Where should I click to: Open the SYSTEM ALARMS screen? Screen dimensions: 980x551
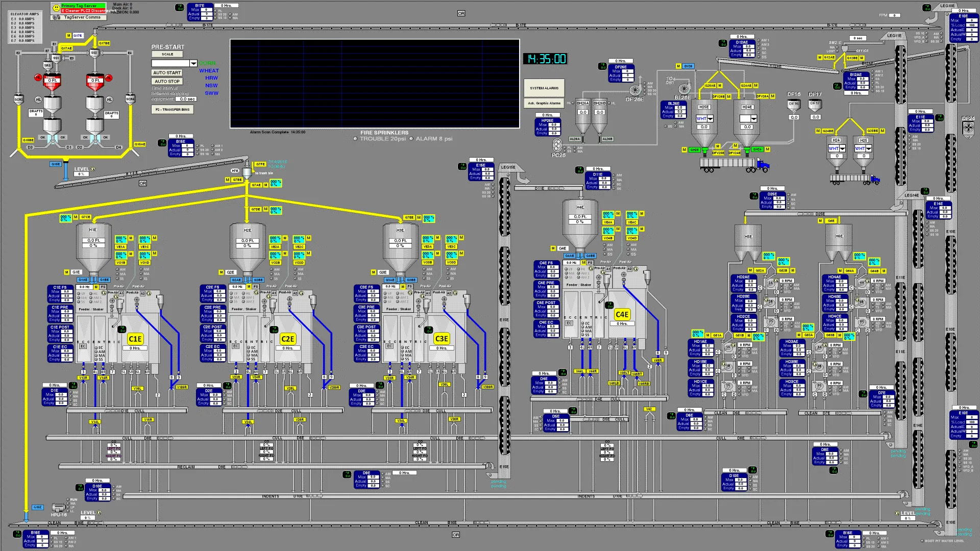click(544, 87)
